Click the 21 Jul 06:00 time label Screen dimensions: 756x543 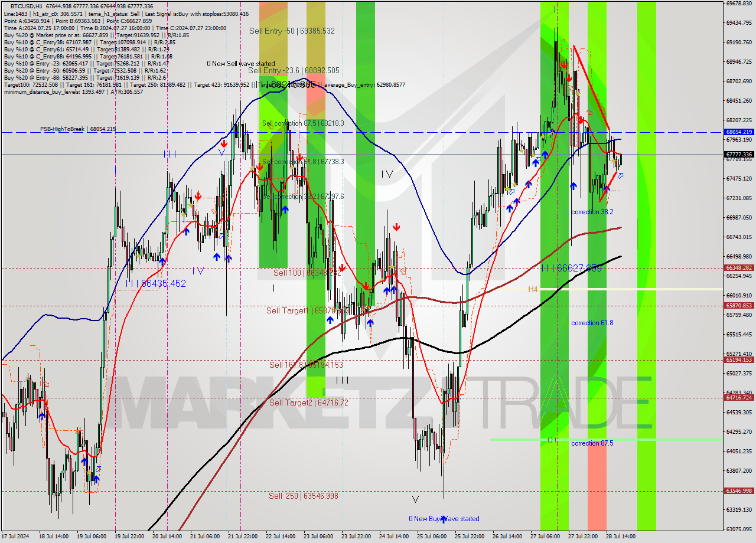(205, 537)
